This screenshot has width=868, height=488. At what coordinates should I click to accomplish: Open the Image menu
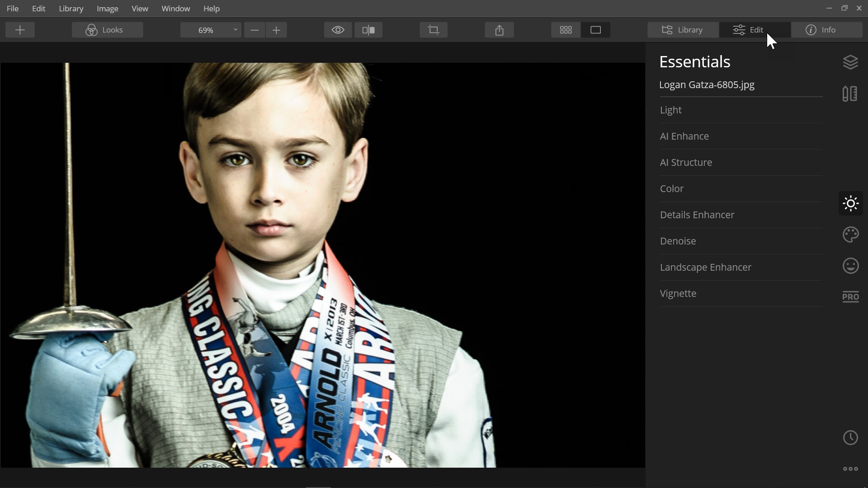tap(107, 9)
